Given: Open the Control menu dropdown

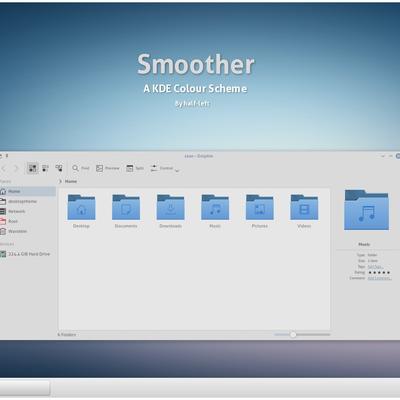Looking at the screenshot, I should pos(165,168).
